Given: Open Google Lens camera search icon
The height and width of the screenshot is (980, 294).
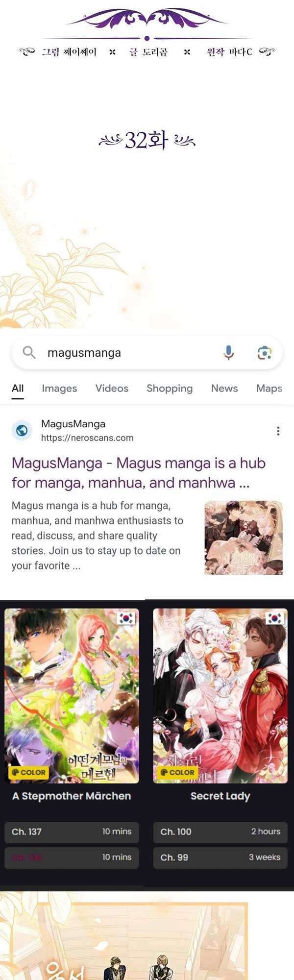Looking at the screenshot, I should coord(265,353).
